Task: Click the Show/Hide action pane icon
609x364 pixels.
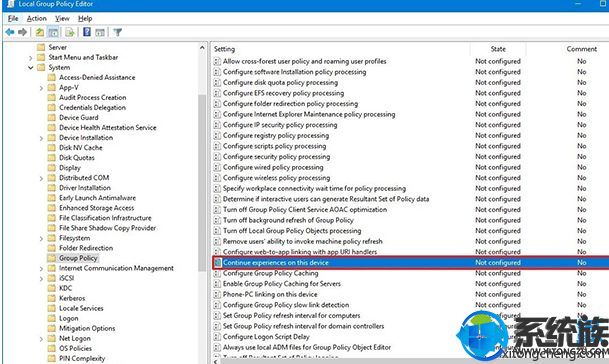Action: click(x=100, y=32)
